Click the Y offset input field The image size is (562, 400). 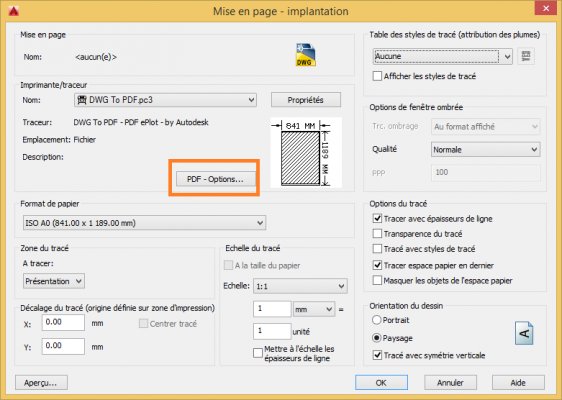63,346
